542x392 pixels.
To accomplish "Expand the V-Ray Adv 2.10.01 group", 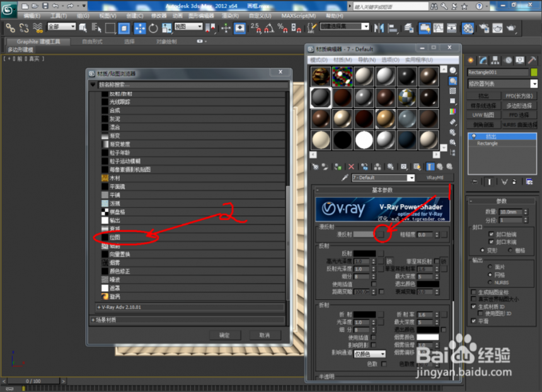I will point(190,307).
